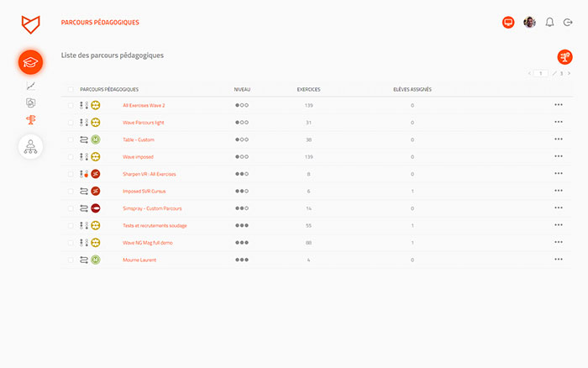Open the graduation cap learning paths section
The height and width of the screenshot is (368, 588).
[31, 61]
